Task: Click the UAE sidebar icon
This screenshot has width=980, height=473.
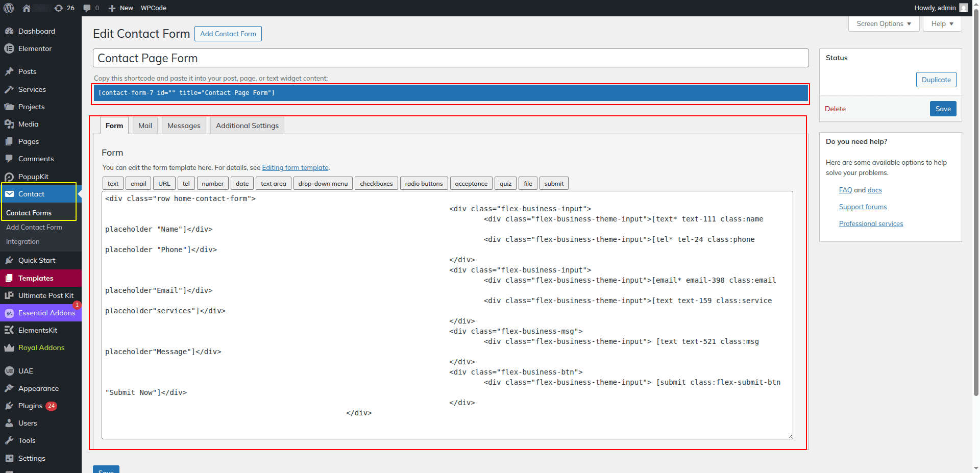Action: point(9,371)
